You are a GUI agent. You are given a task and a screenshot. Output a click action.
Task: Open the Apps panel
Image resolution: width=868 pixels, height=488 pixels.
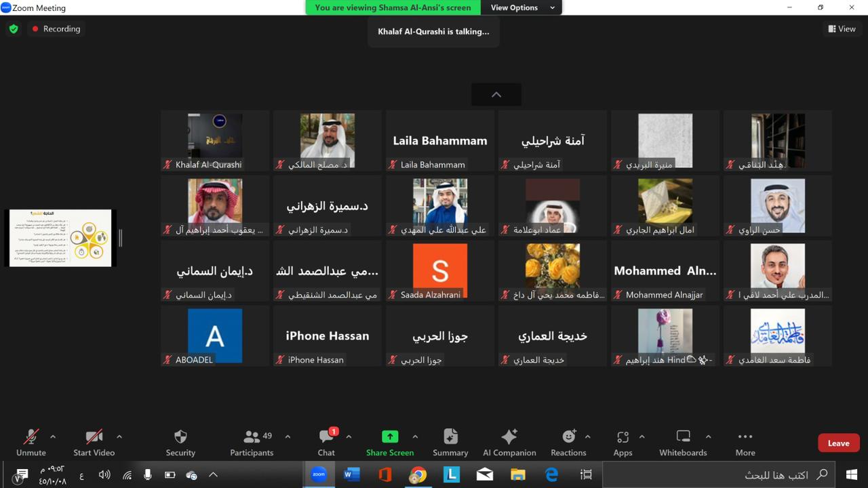click(623, 443)
